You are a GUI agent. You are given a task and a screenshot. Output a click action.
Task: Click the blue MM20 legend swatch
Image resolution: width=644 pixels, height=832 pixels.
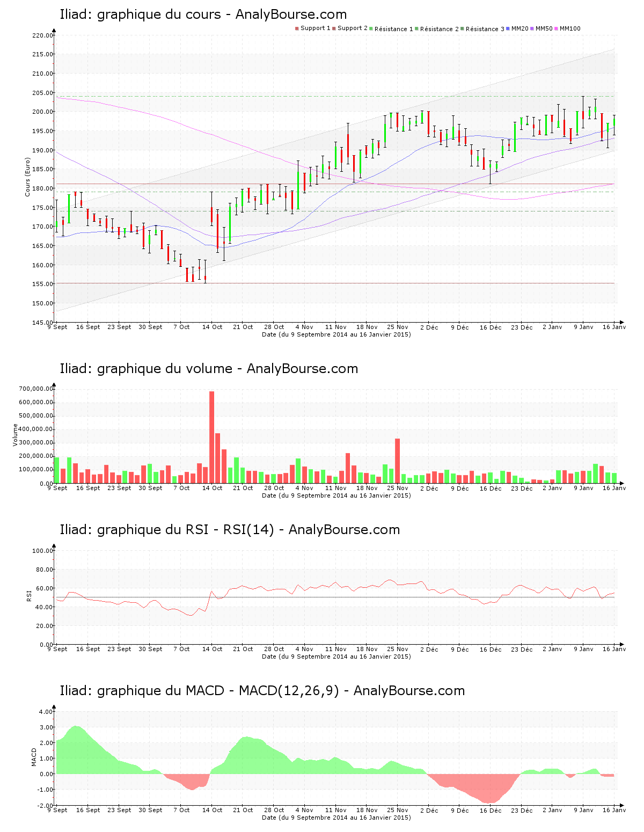(x=508, y=28)
